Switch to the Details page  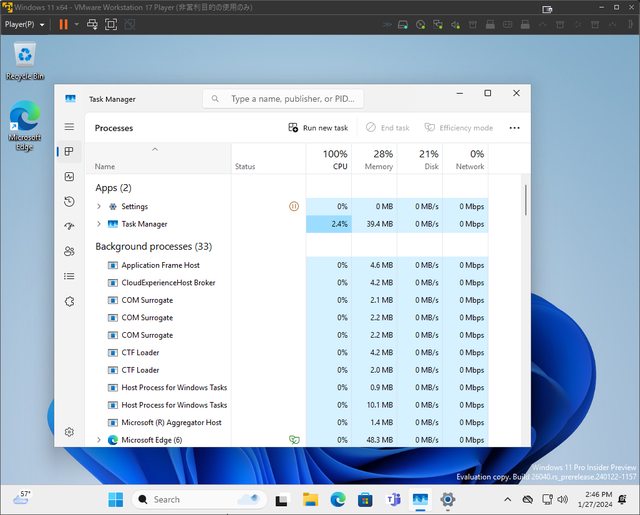(x=69, y=276)
